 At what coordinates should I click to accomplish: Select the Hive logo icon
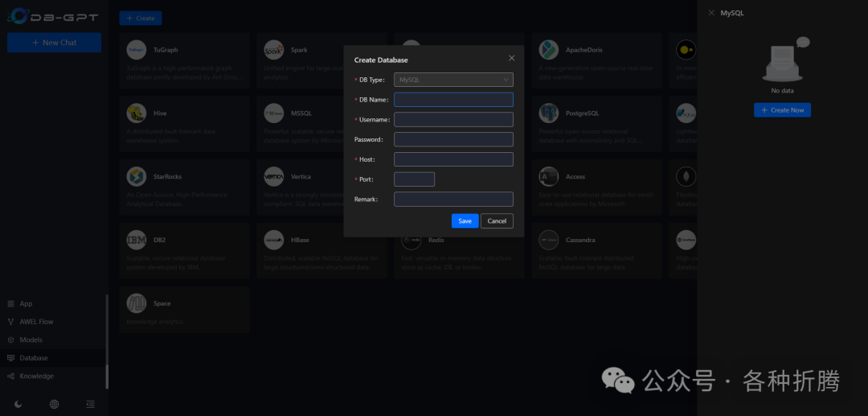[x=136, y=113]
